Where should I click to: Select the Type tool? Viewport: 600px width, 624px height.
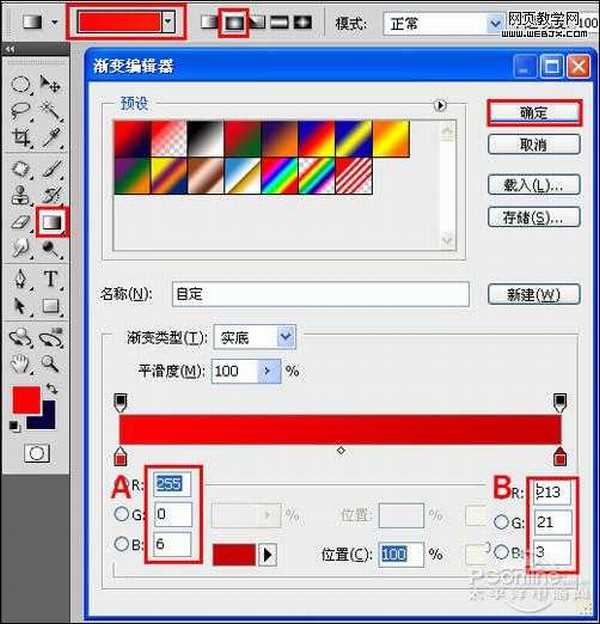(51, 279)
